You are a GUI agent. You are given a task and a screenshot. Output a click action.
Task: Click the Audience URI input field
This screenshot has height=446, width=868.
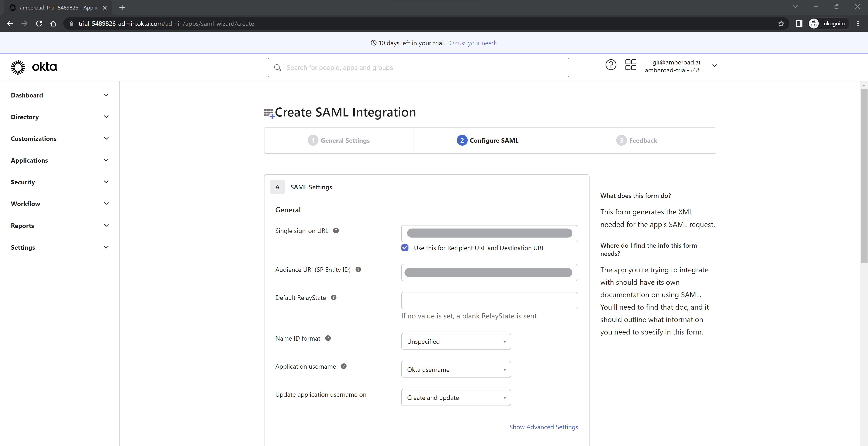click(x=489, y=272)
